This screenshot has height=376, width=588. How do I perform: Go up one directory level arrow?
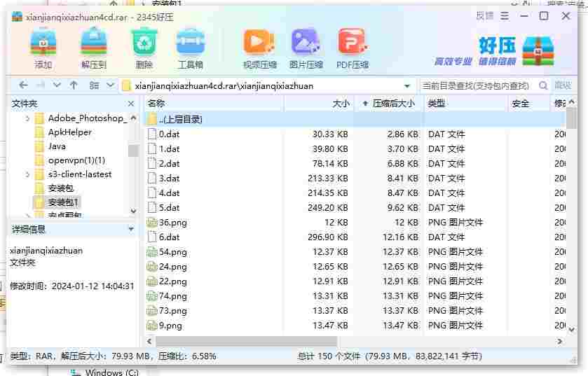tap(74, 85)
